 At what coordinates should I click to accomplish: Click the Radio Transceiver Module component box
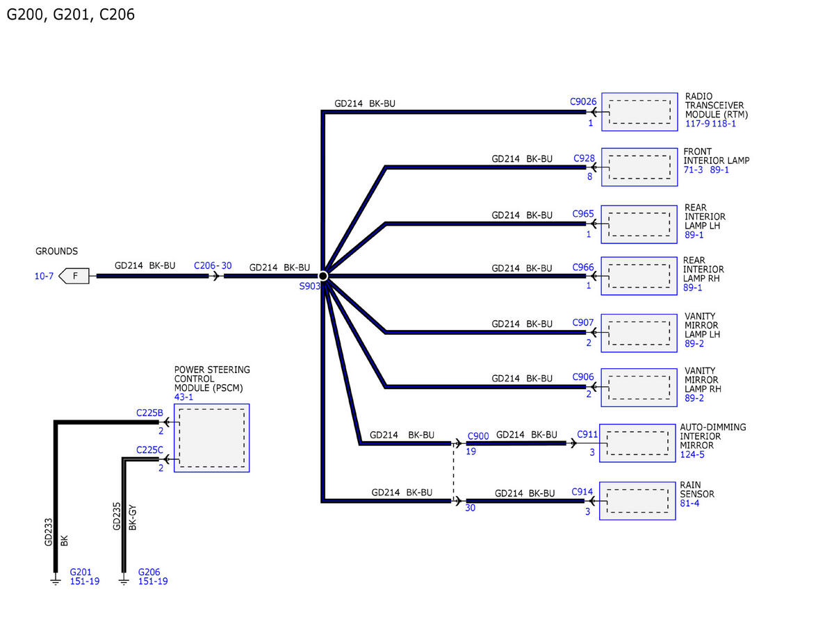(639, 111)
